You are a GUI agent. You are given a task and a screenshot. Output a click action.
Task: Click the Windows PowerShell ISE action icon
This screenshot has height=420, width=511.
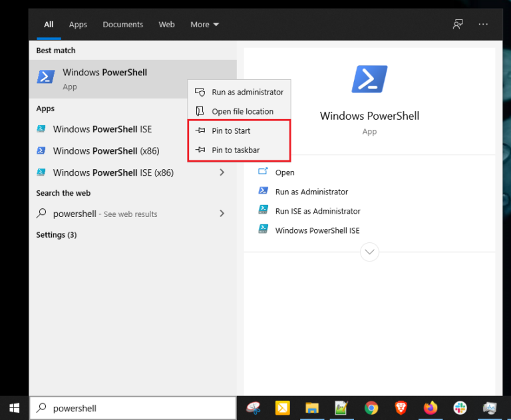[x=263, y=229]
